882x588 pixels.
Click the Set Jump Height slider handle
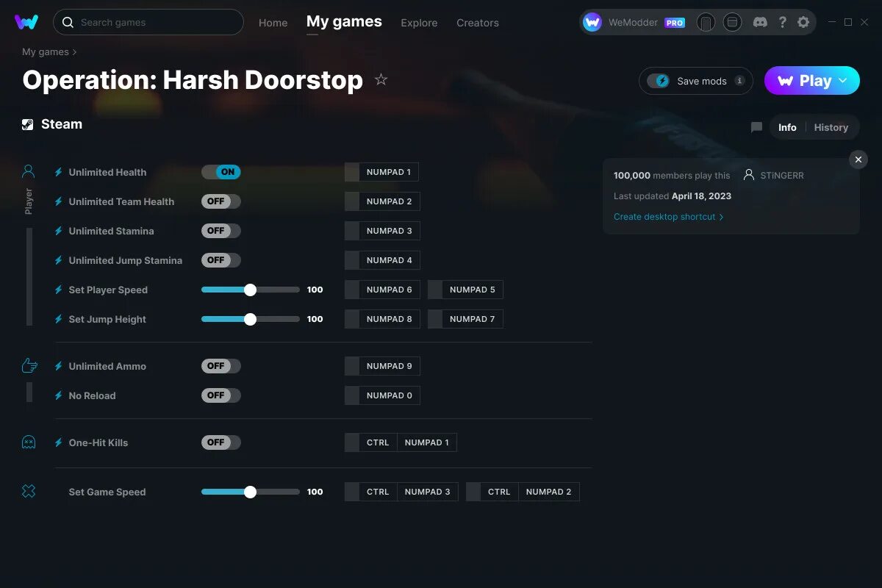coord(250,319)
